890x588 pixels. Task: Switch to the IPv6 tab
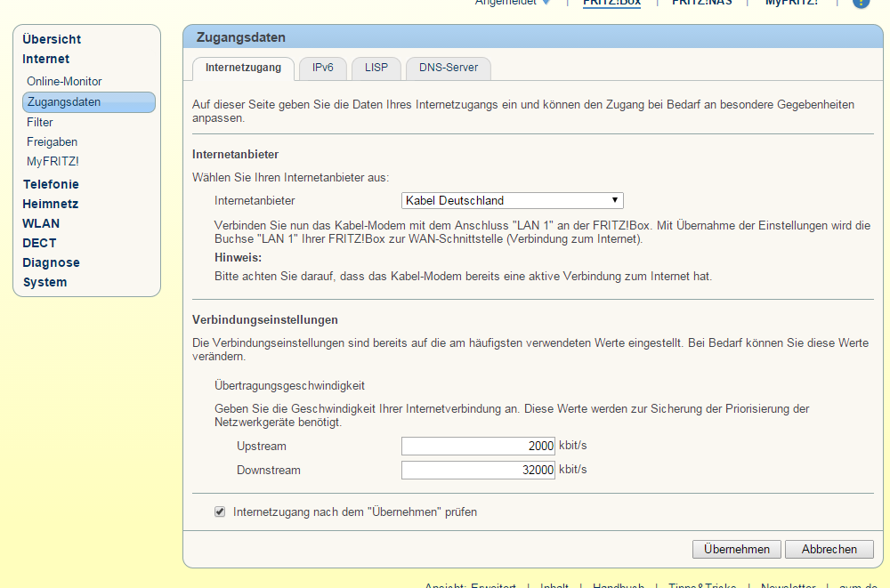tap(323, 68)
